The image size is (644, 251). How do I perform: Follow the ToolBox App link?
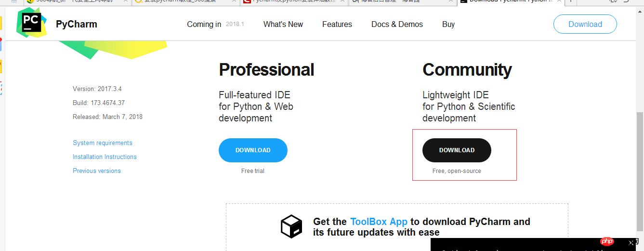pos(379,222)
